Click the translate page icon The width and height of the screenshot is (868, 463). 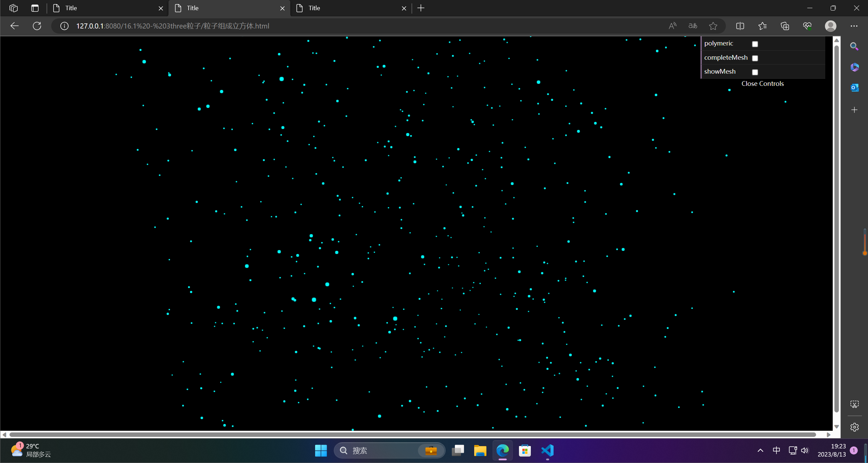(693, 26)
